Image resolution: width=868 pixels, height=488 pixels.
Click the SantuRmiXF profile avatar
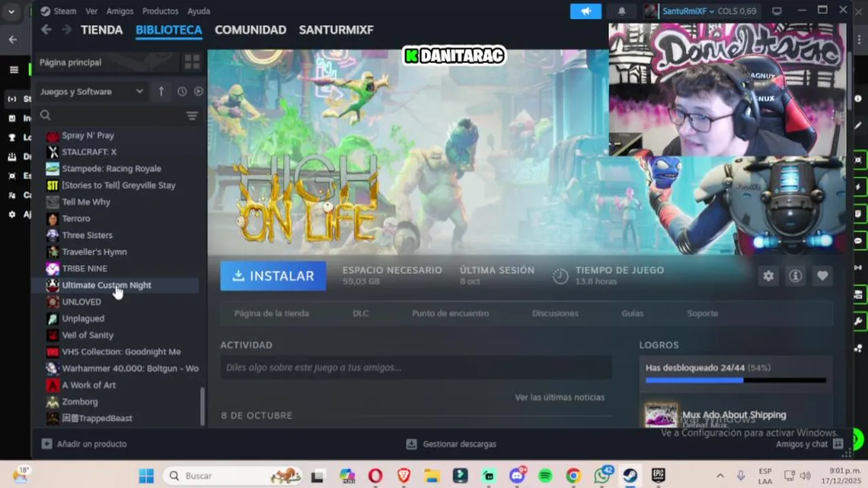pyautogui.click(x=650, y=11)
